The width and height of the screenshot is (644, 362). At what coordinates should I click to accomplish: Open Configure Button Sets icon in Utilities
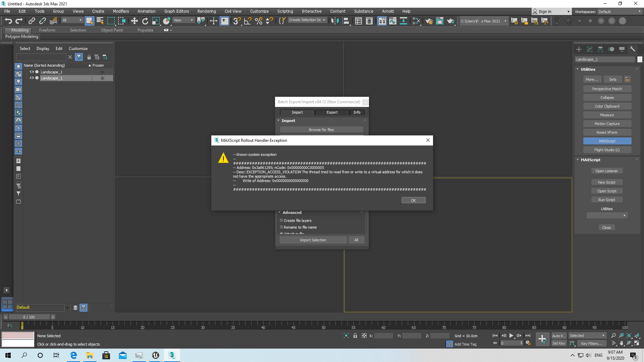[x=627, y=79]
